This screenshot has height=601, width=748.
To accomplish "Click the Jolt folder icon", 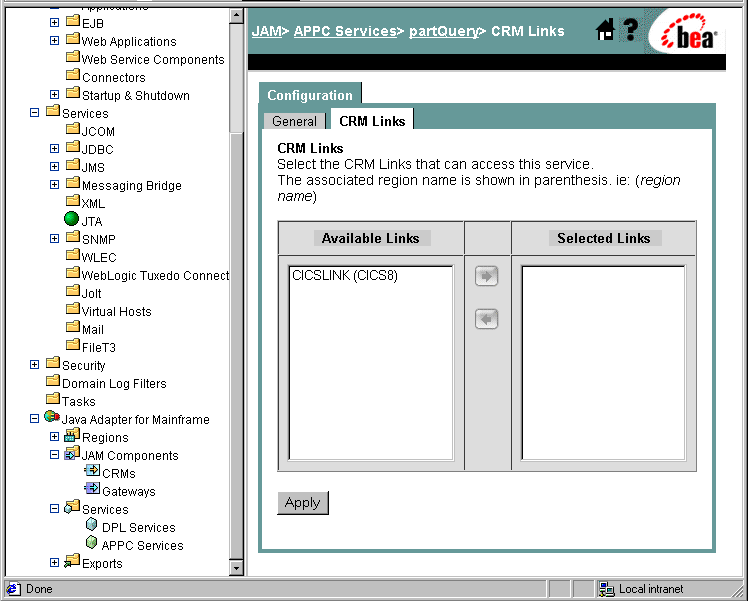I will pos(73,290).
